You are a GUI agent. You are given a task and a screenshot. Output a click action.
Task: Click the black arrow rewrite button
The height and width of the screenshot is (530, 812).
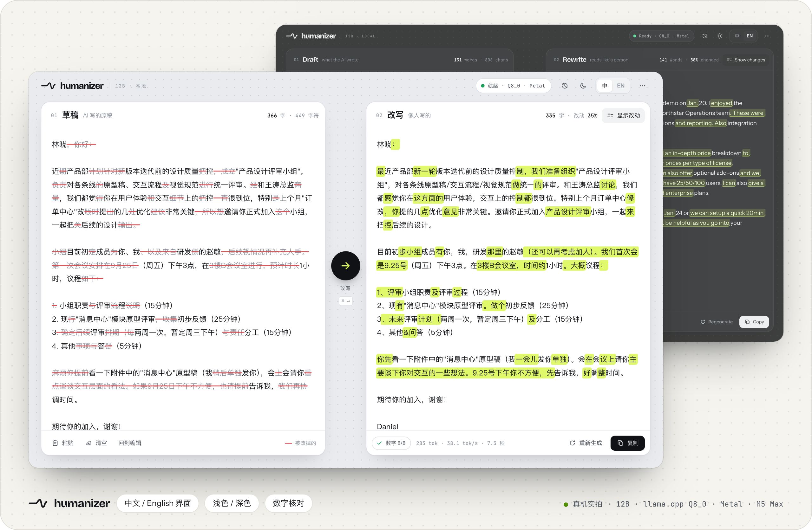click(345, 266)
